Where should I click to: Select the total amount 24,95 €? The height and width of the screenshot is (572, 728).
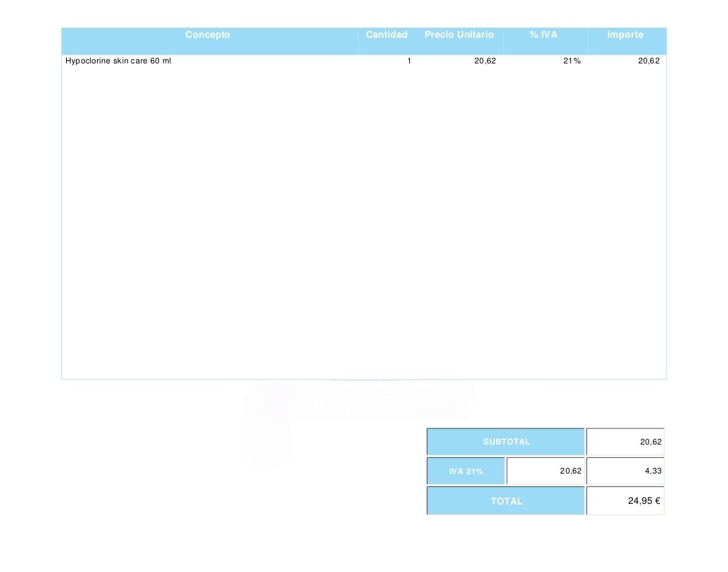click(644, 500)
